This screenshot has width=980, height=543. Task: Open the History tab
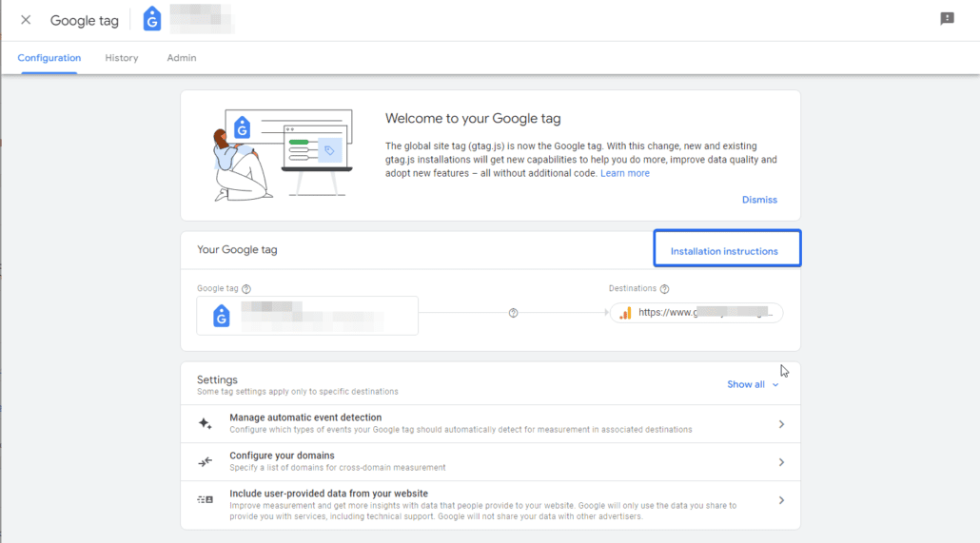pyautogui.click(x=121, y=57)
